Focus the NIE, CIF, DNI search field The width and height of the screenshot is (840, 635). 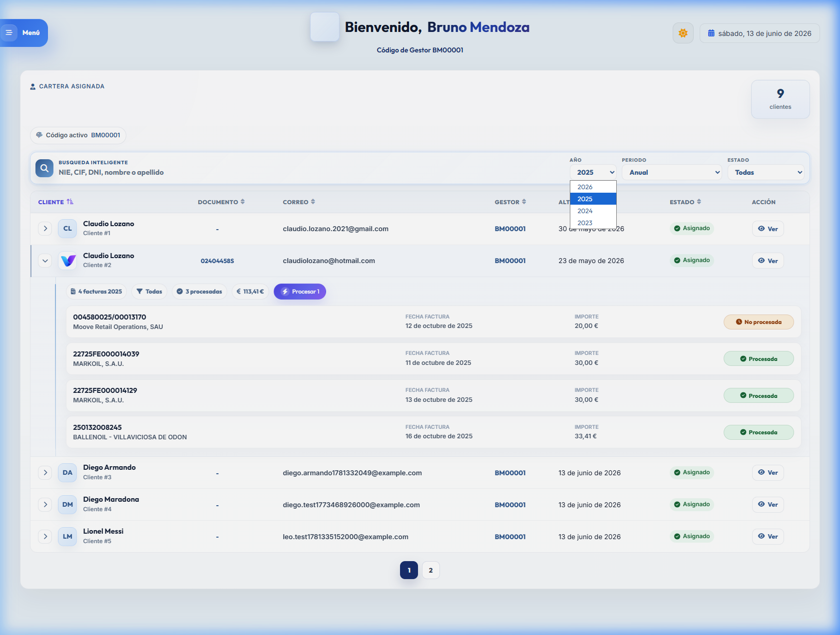point(310,172)
